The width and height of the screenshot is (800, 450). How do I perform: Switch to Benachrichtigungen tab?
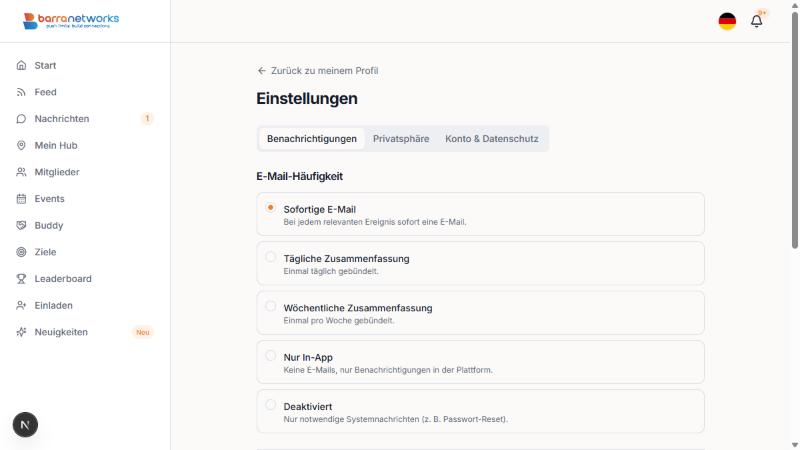click(x=312, y=139)
